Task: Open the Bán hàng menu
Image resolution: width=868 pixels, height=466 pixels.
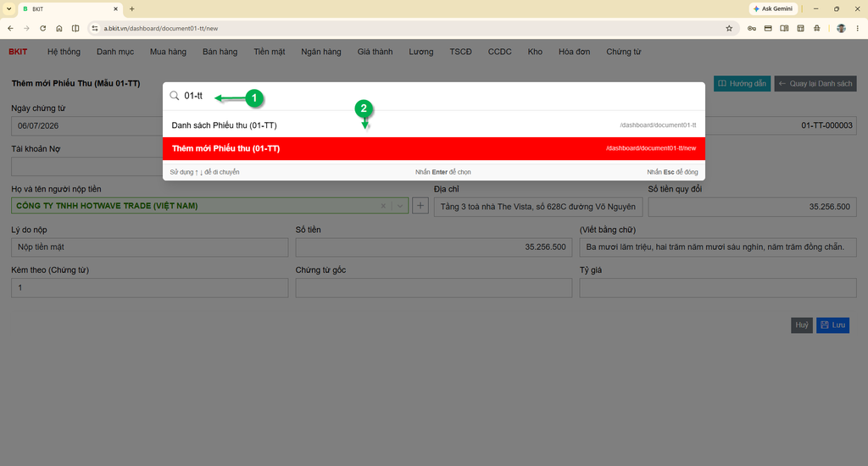Action: click(220, 52)
